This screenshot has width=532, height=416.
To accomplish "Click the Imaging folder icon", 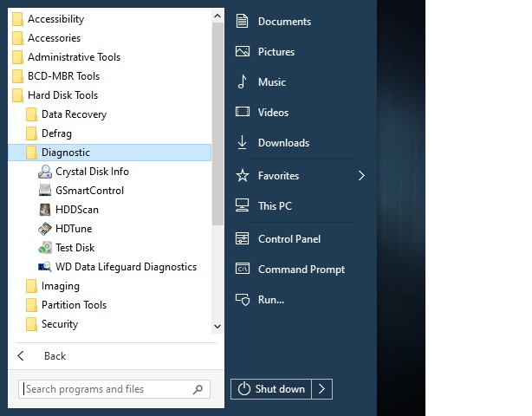I will (31, 286).
